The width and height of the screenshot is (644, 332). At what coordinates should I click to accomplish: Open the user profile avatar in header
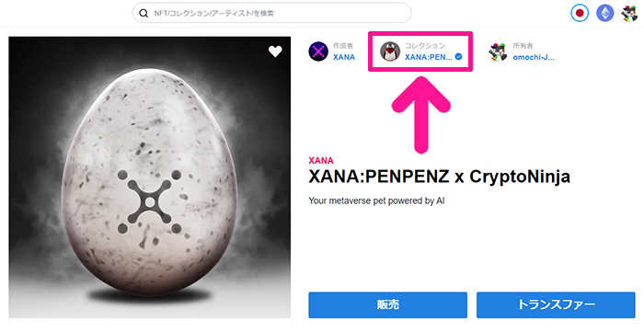click(x=629, y=13)
